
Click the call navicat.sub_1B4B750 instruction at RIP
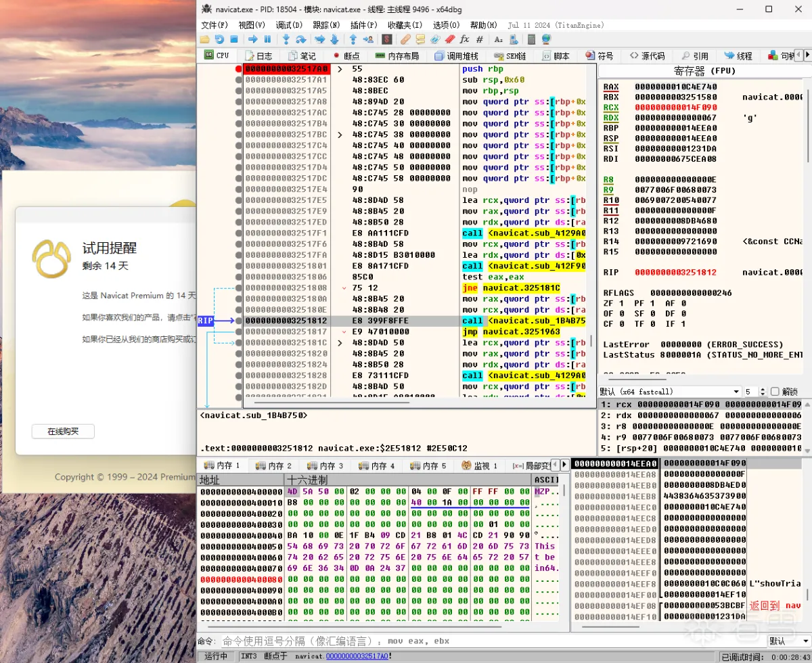523,321
